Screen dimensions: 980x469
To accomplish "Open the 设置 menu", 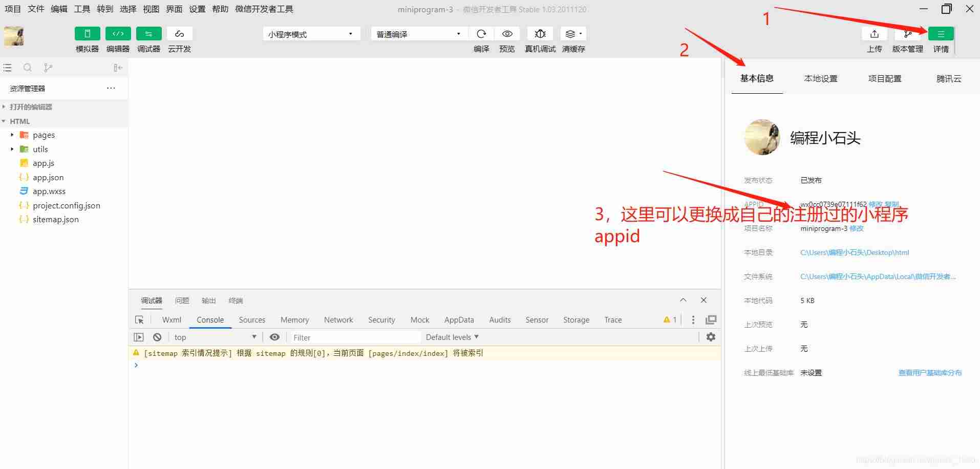I will (x=197, y=9).
